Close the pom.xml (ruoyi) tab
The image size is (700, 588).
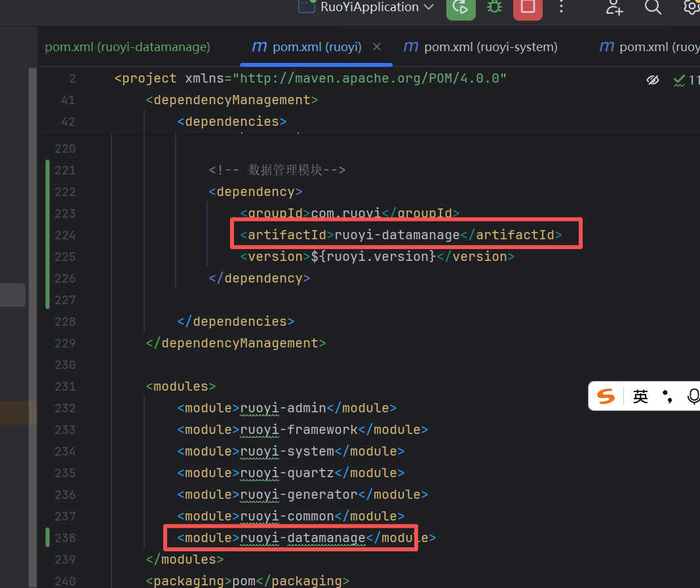[x=377, y=47]
